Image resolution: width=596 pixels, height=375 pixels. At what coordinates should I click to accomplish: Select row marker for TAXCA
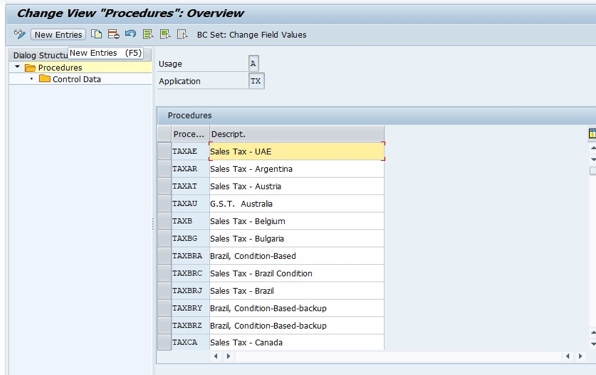click(x=165, y=342)
